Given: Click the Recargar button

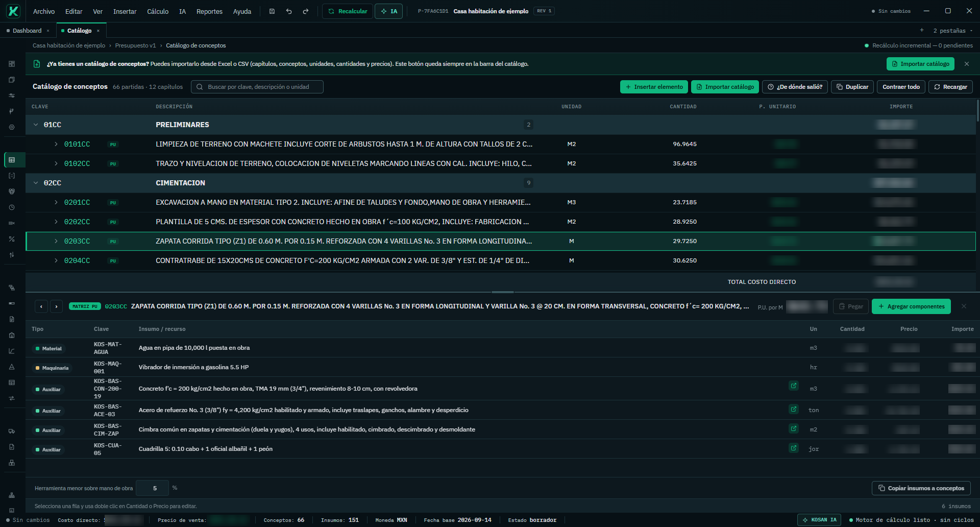Looking at the screenshot, I should coord(950,87).
